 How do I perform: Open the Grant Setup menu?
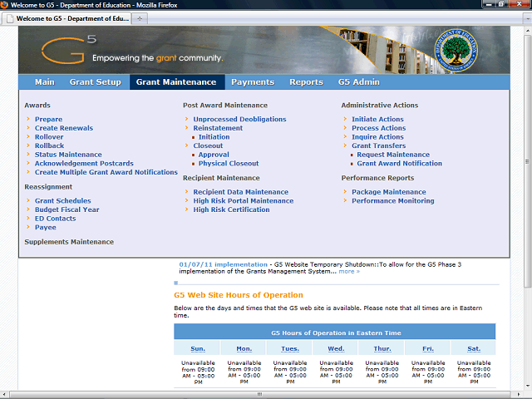point(95,82)
